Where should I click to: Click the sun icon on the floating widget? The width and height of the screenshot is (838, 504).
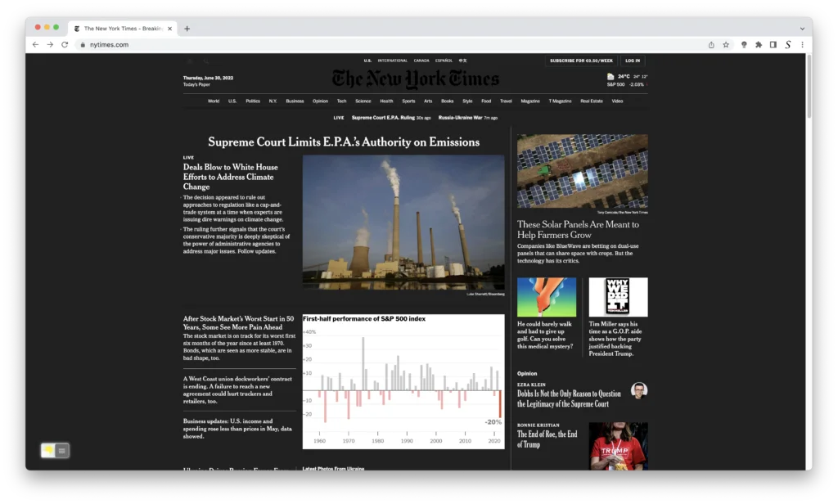pyautogui.click(x=48, y=451)
